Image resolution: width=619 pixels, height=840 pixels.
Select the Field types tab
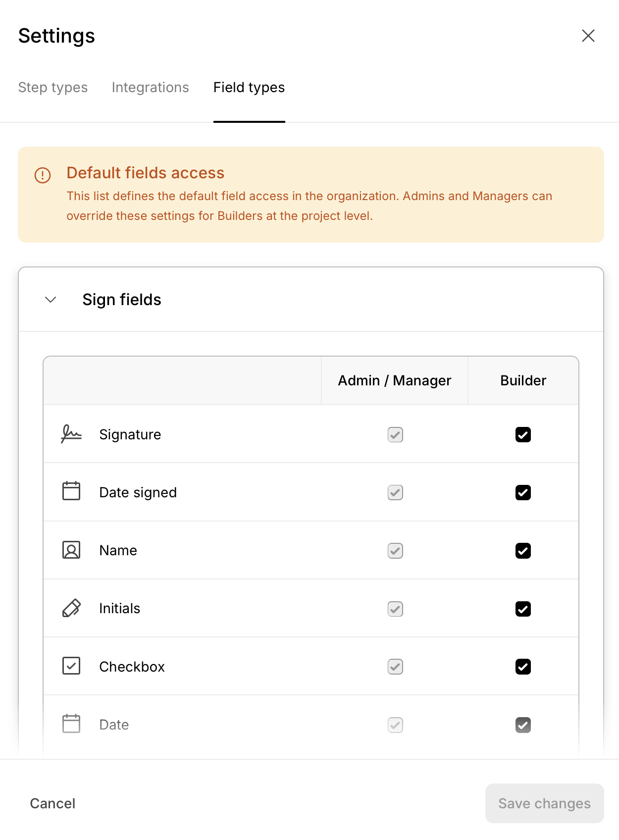click(x=249, y=88)
